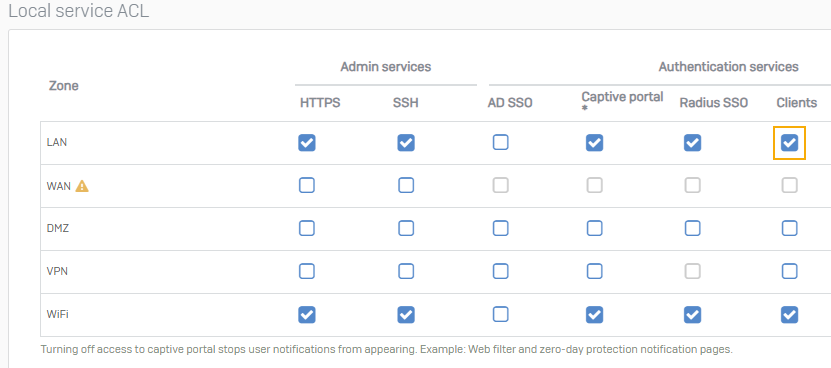831x368 pixels.
Task: Enable AD SSO for the LAN zone
Action: tap(500, 143)
